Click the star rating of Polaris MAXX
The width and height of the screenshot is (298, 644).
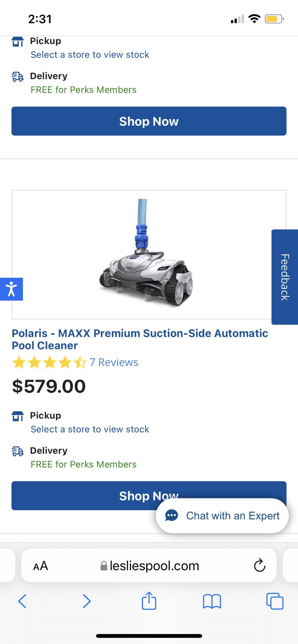pos(49,363)
